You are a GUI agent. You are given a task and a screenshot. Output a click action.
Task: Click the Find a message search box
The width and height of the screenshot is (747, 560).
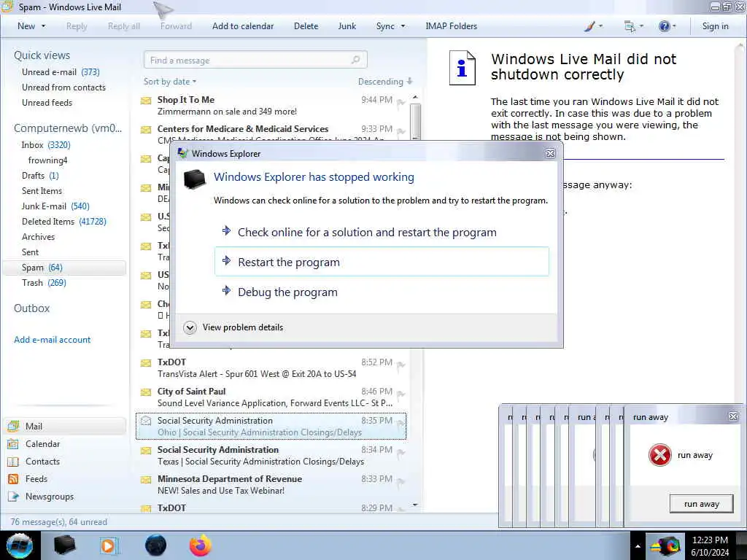tap(255, 60)
